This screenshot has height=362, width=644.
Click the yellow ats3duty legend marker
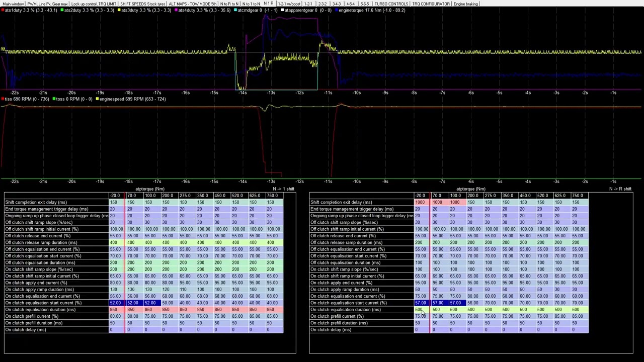click(119, 10)
